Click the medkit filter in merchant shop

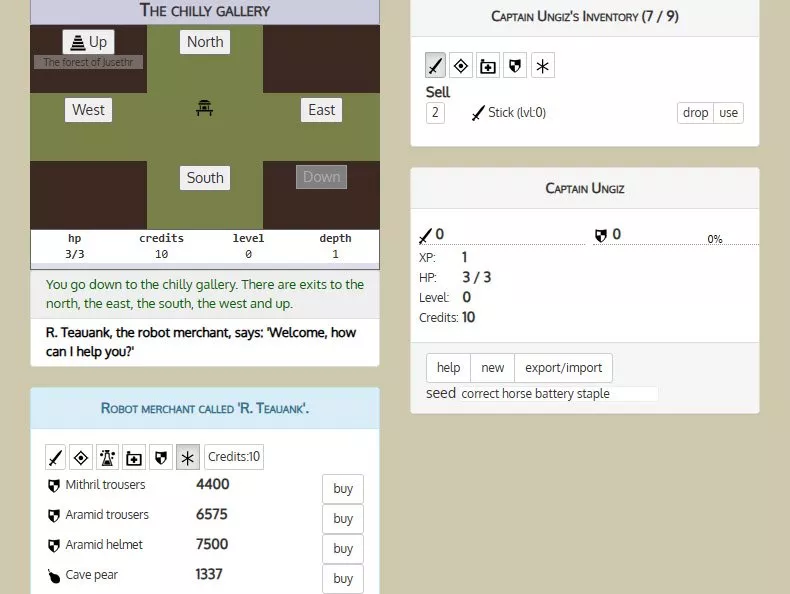tap(134, 458)
